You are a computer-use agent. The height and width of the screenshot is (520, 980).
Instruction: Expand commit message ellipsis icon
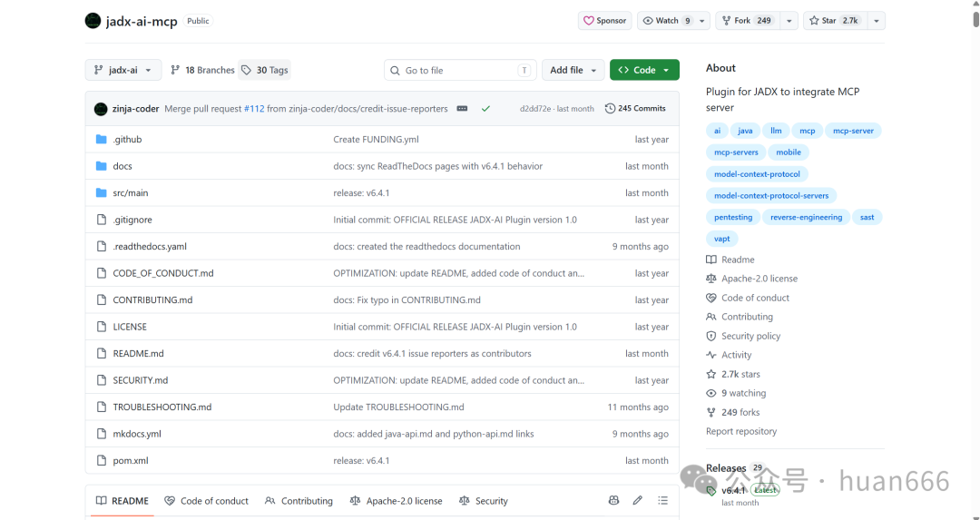point(462,109)
